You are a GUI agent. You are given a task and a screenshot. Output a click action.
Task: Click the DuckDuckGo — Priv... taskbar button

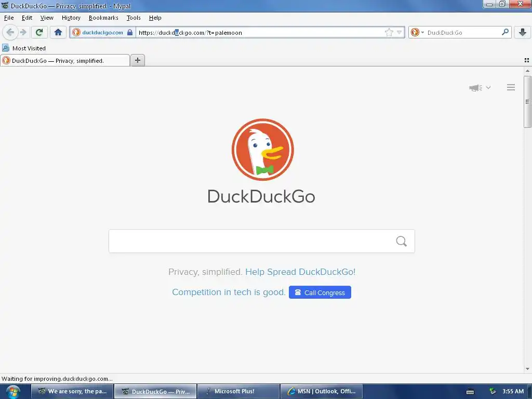(155, 391)
